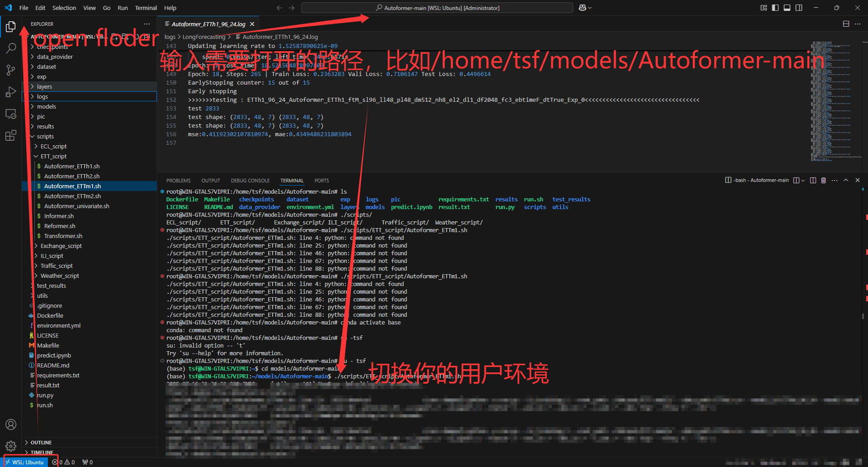Image resolution: width=868 pixels, height=467 pixels.
Task: Click the Copilot icon in title bar
Action: pyautogui.click(x=583, y=8)
